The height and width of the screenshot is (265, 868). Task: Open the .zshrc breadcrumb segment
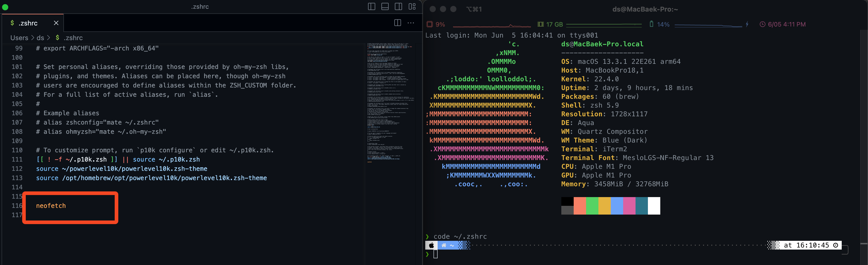(x=69, y=38)
